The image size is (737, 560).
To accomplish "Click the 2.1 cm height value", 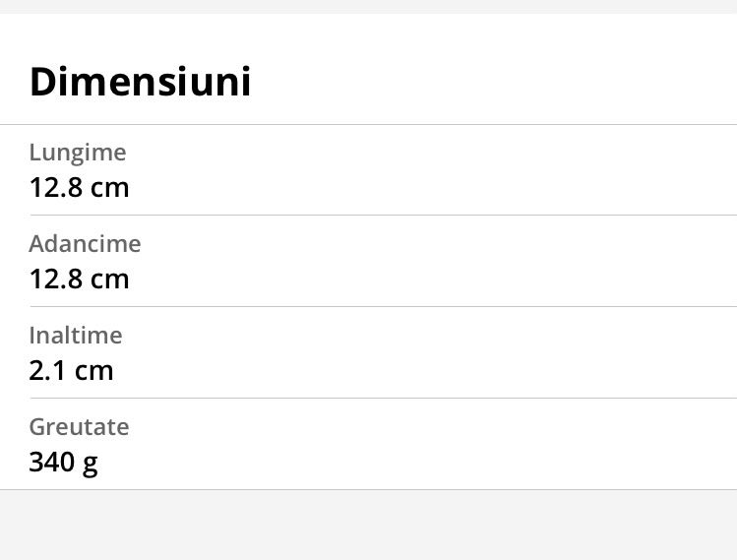I will click(x=71, y=370).
